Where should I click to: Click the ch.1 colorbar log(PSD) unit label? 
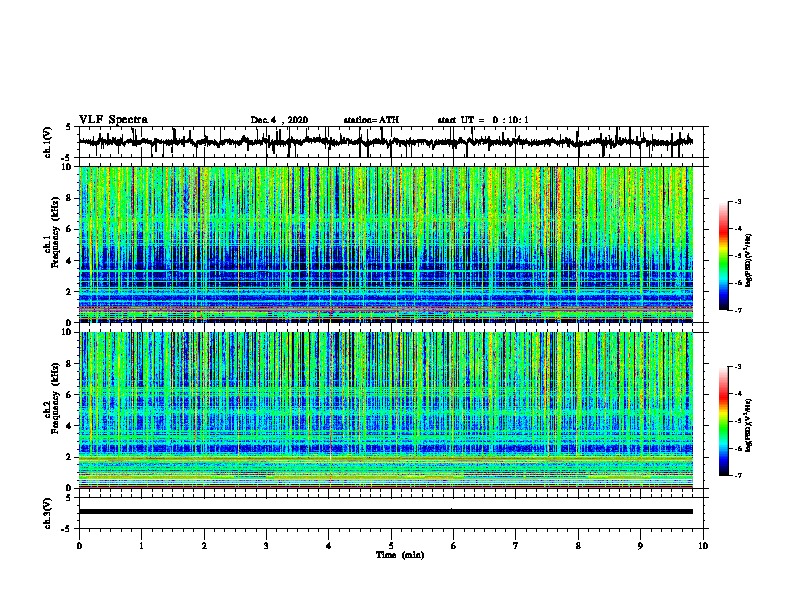749,260
